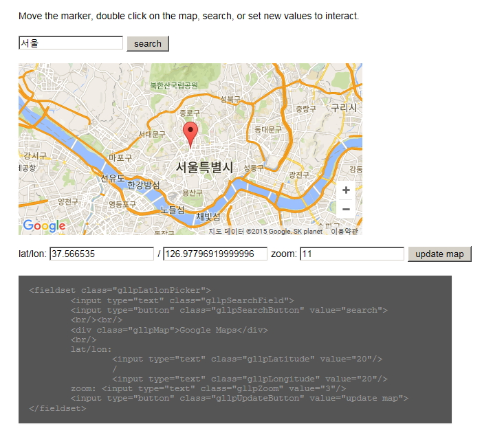Click the gllpUpdateButton code line

tap(239, 399)
